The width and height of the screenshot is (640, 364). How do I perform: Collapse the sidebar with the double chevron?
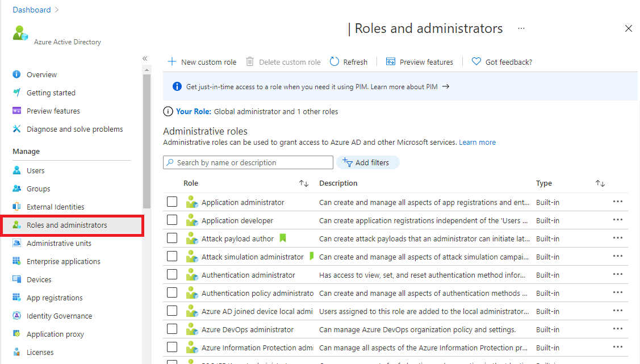coord(145,58)
